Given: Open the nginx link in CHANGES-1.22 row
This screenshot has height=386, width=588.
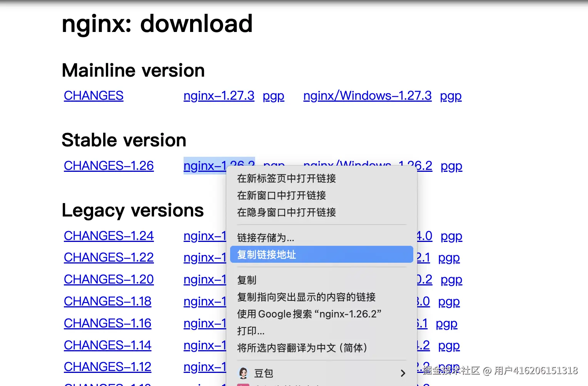Looking at the screenshot, I should 205,258.
